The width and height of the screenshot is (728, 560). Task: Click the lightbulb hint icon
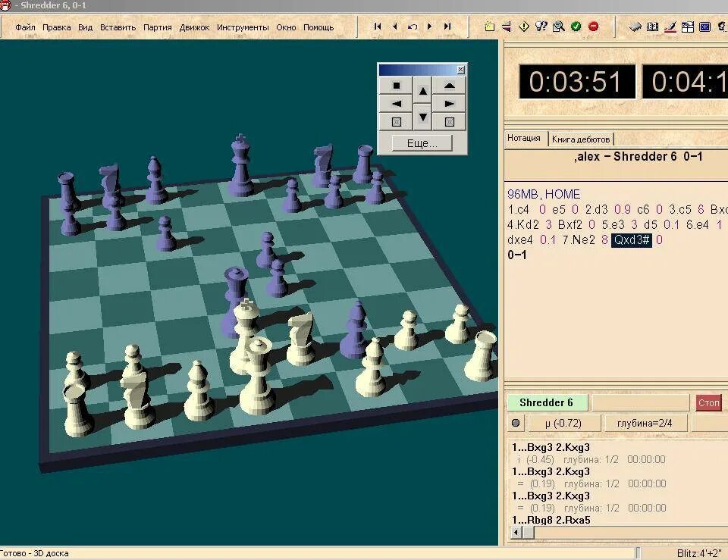(x=541, y=27)
